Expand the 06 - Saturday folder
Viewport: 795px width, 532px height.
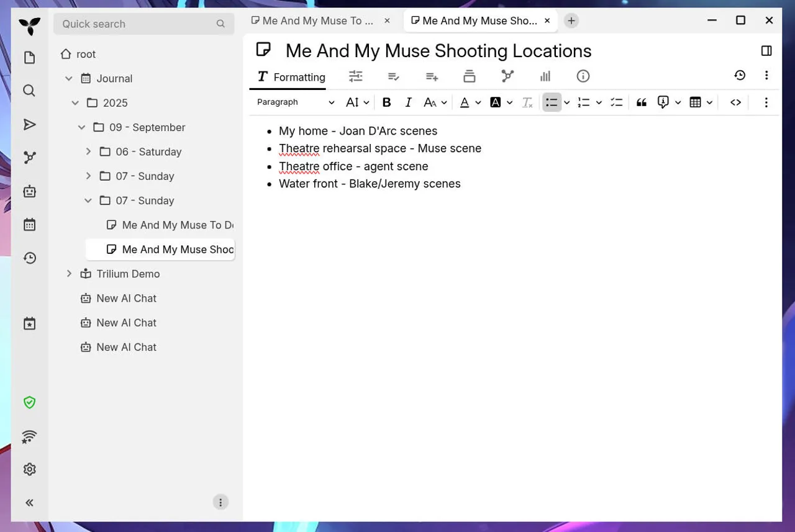pos(88,151)
